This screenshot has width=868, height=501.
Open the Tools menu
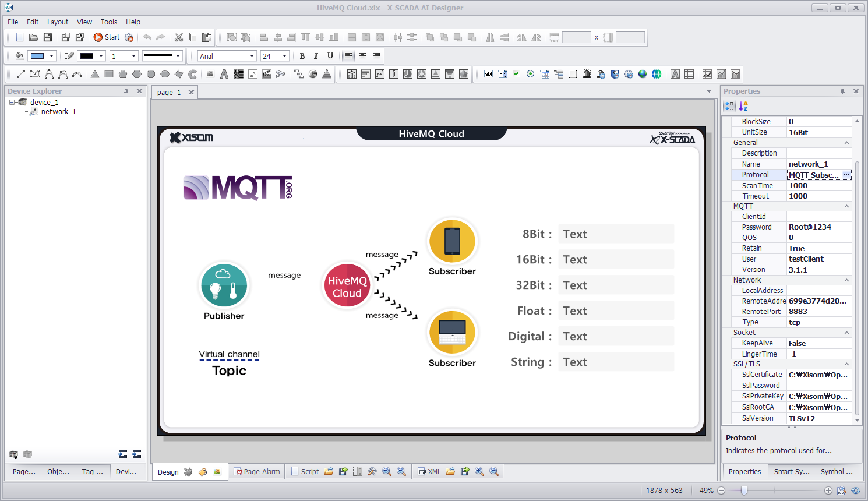pos(109,22)
